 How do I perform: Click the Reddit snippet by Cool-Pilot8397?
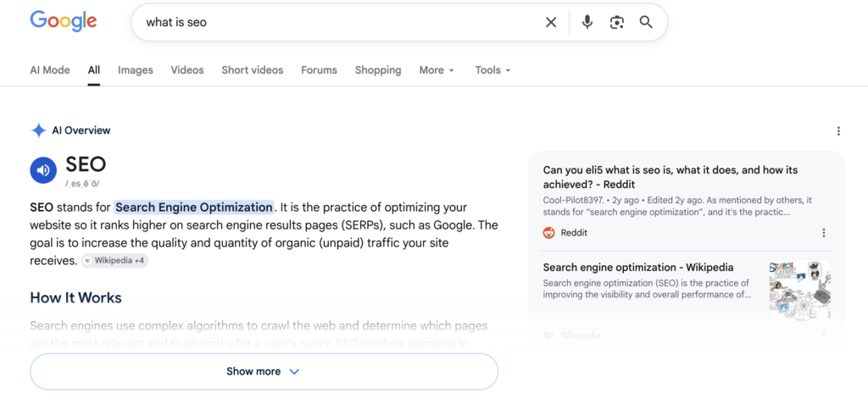(677, 206)
